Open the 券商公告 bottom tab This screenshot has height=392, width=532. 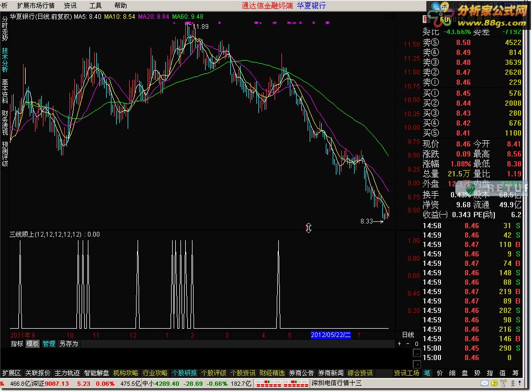(302, 373)
